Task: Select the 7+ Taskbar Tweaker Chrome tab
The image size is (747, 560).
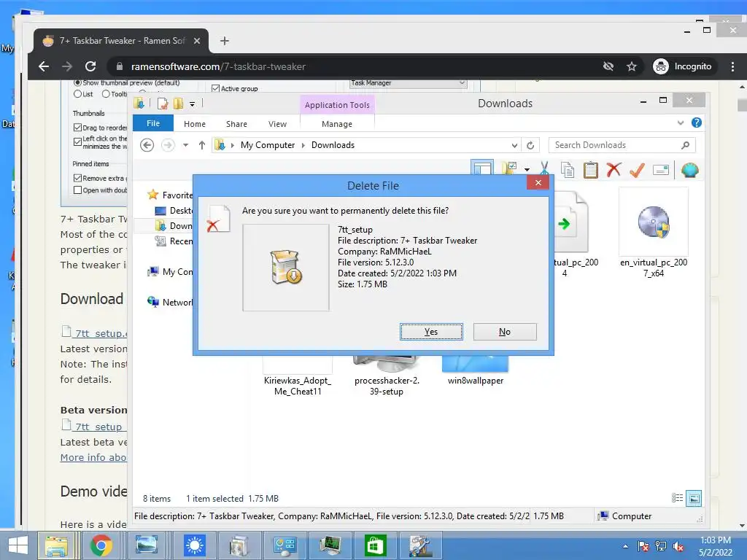Action: (x=122, y=41)
